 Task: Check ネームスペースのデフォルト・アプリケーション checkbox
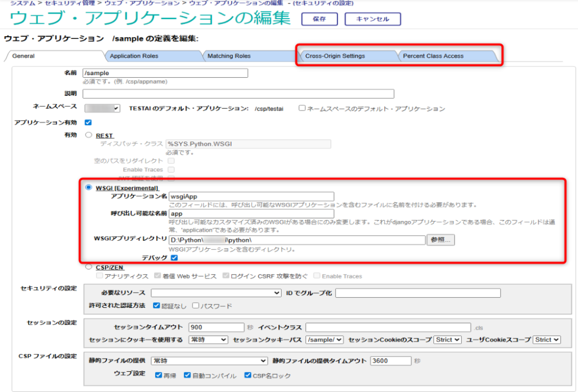tap(303, 108)
